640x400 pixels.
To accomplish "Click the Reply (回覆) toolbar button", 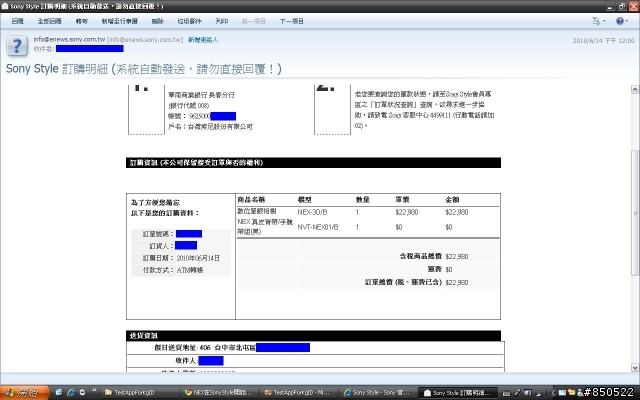I will [17, 21].
